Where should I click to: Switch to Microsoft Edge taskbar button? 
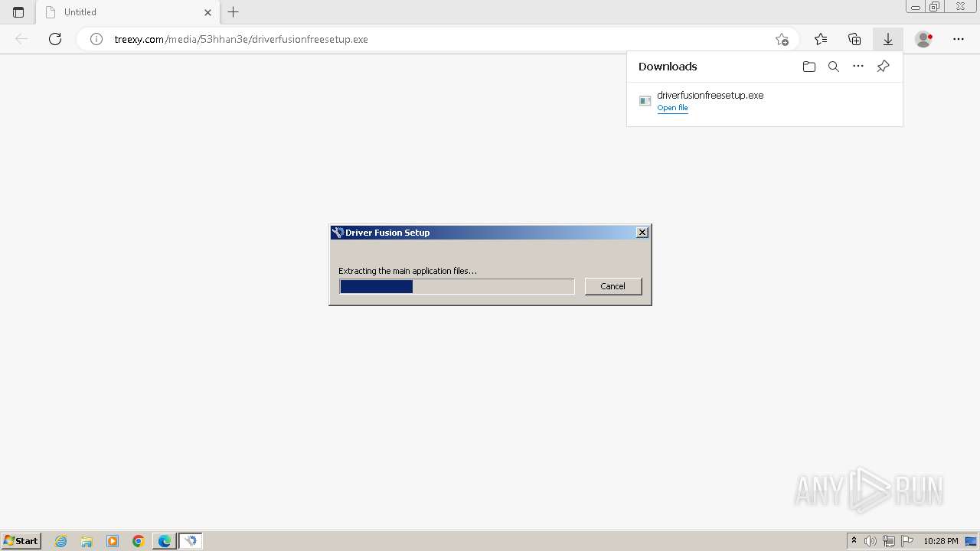[x=165, y=541]
